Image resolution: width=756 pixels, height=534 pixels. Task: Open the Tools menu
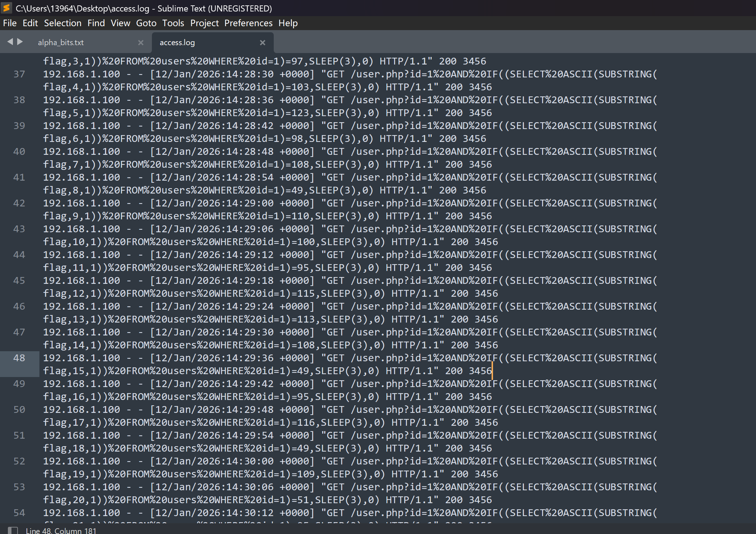click(173, 23)
